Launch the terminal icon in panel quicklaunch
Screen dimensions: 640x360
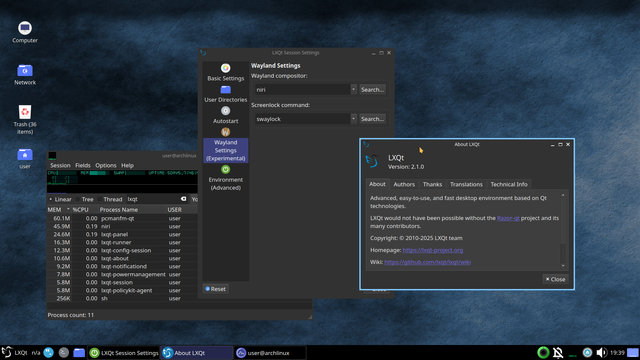click(64, 353)
